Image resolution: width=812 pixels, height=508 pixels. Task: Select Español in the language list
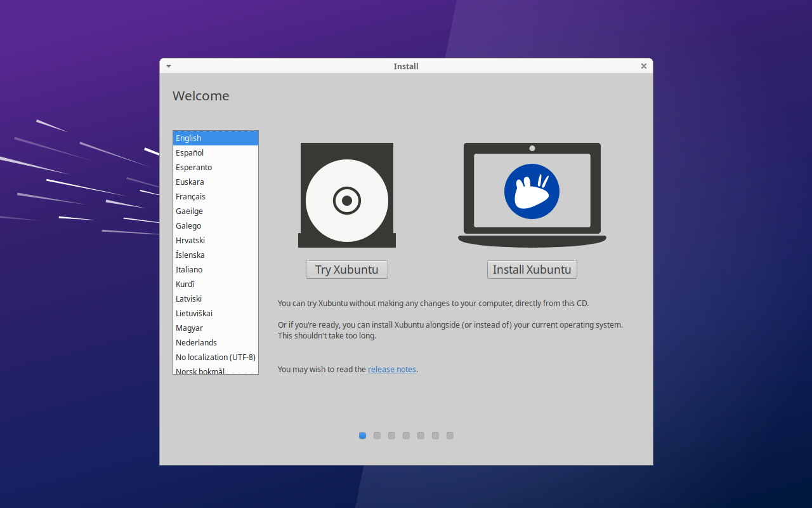216,153
